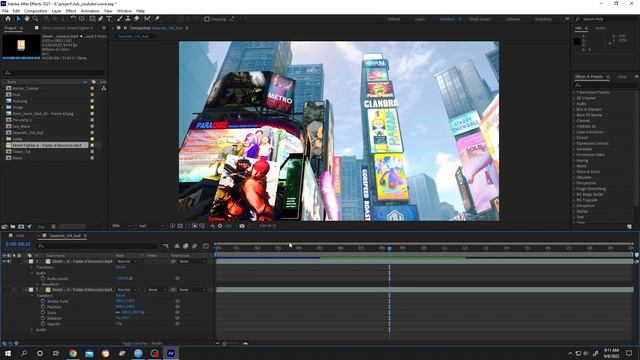Image resolution: width=640 pixels, height=360 pixels.
Task: Select the Rotation tool
Action: point(73,19)
